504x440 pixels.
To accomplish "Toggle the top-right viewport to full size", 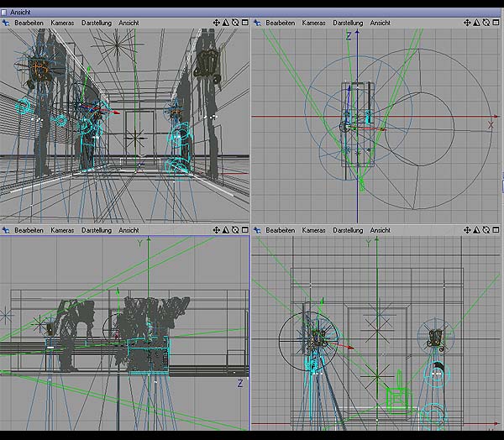I will click(496, 23).
